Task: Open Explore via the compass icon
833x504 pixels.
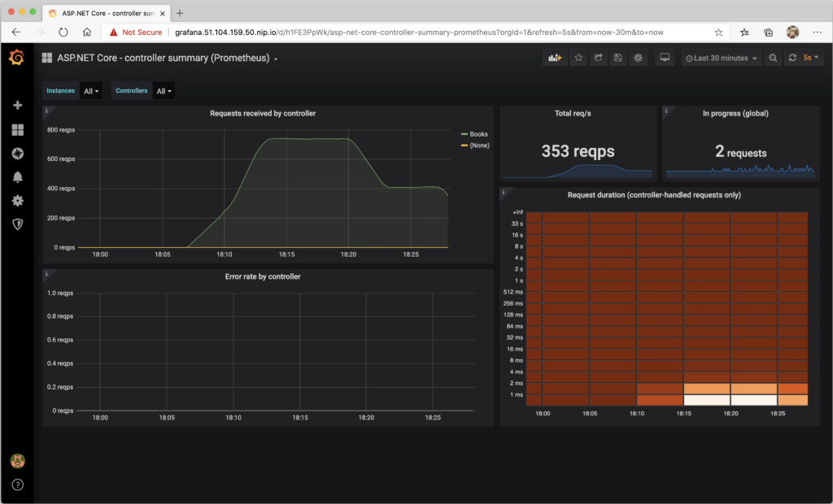Action: coord(18,154)
